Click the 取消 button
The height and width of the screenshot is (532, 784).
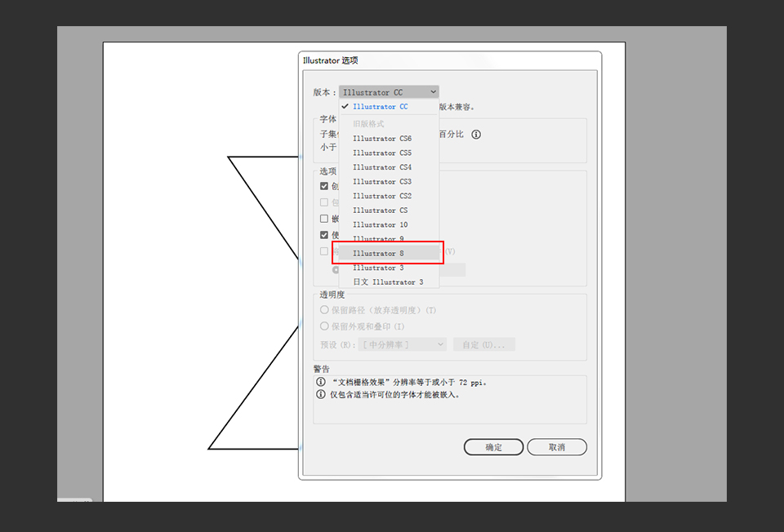[557, 447]
